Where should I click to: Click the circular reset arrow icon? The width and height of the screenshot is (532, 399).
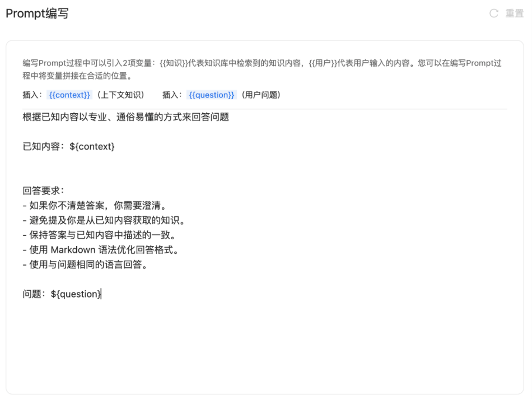tap(493, 13)
